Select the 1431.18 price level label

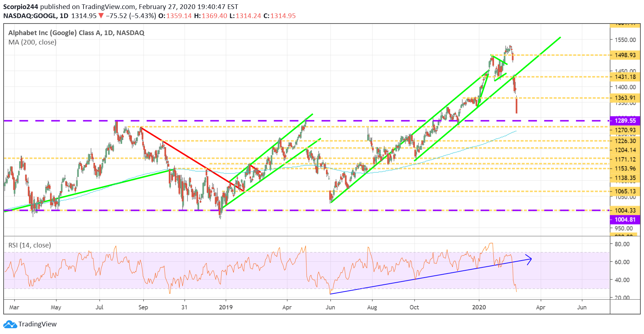tap(625, 77)
